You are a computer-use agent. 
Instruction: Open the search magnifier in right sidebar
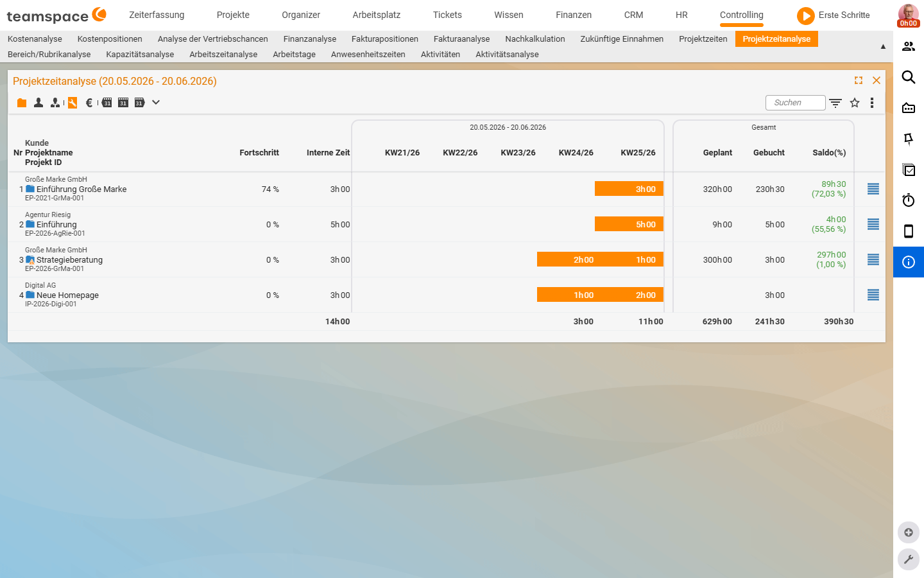coord(909,77)
